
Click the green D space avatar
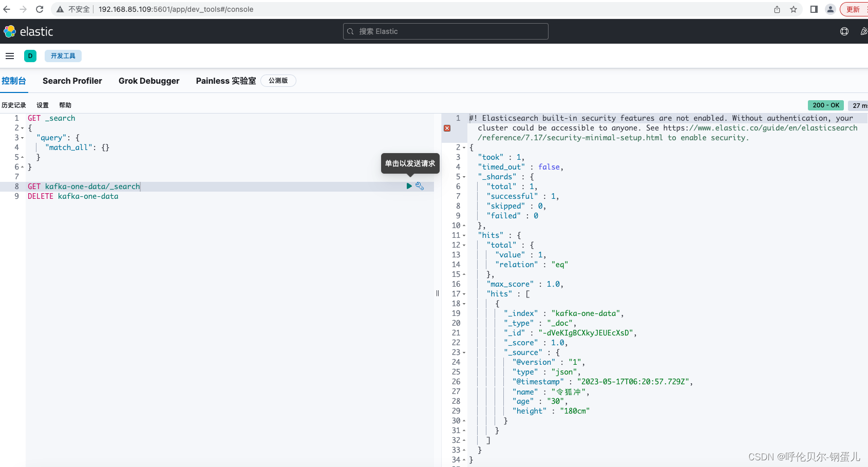30,56
